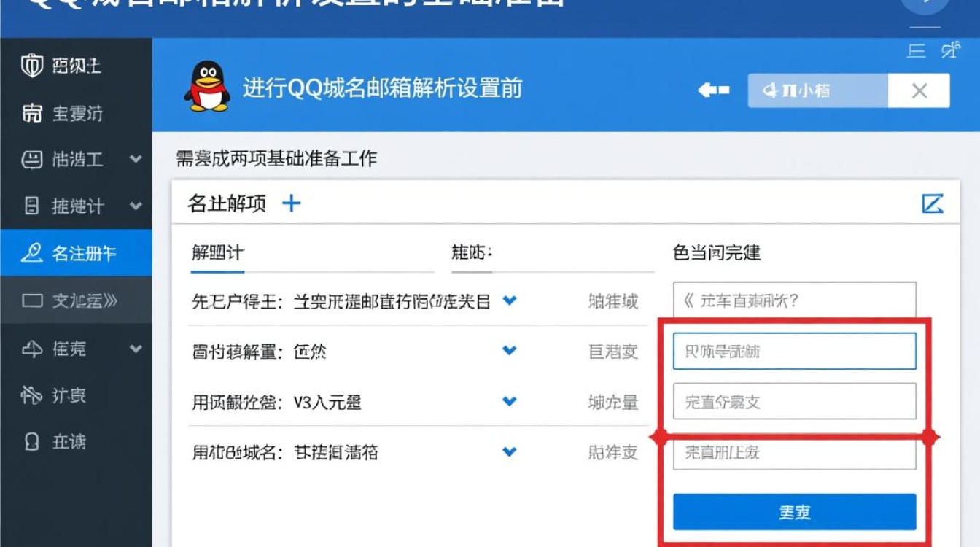Expand the V3 record type dropdown

coord(510,401)
